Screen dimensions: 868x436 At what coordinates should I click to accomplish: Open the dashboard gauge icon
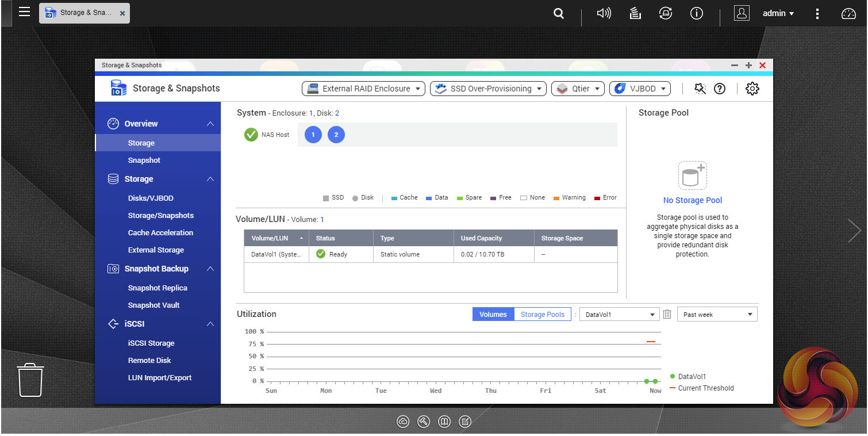848,14
